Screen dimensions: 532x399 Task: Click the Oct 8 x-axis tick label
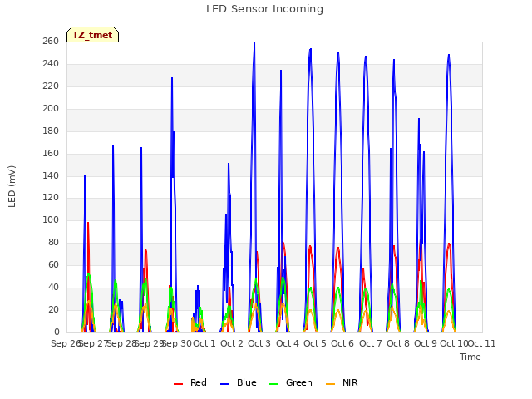click(398, 343)
